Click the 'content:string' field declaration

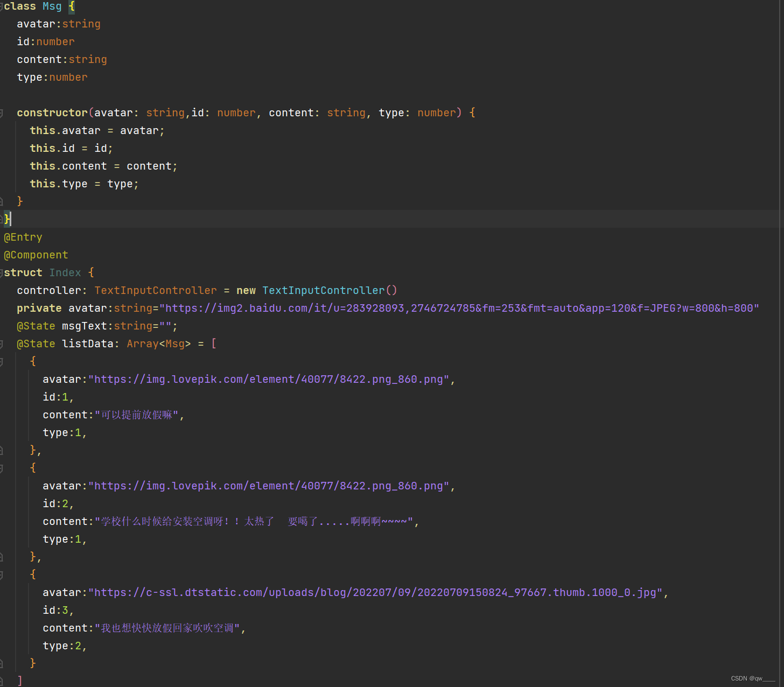[62, 60]
